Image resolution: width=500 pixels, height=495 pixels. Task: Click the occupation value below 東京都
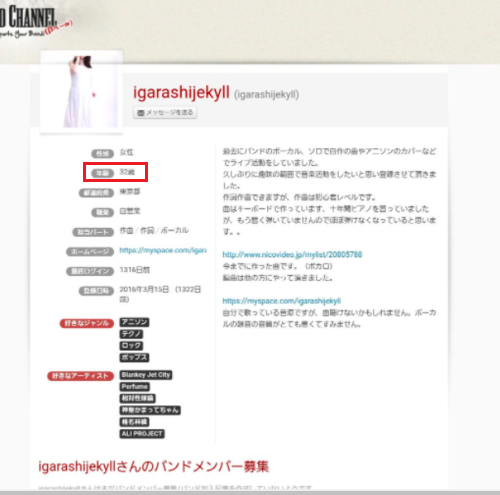click(130, 211)
